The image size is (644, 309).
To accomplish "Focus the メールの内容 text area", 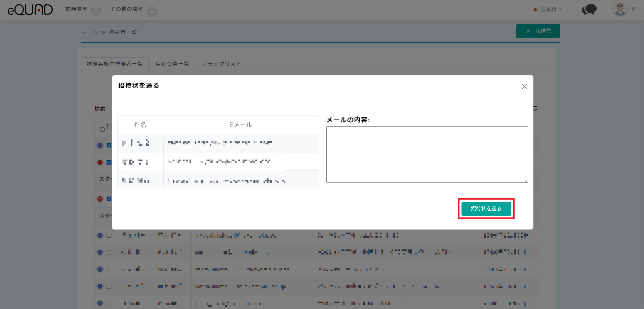I will coord(427,154).
